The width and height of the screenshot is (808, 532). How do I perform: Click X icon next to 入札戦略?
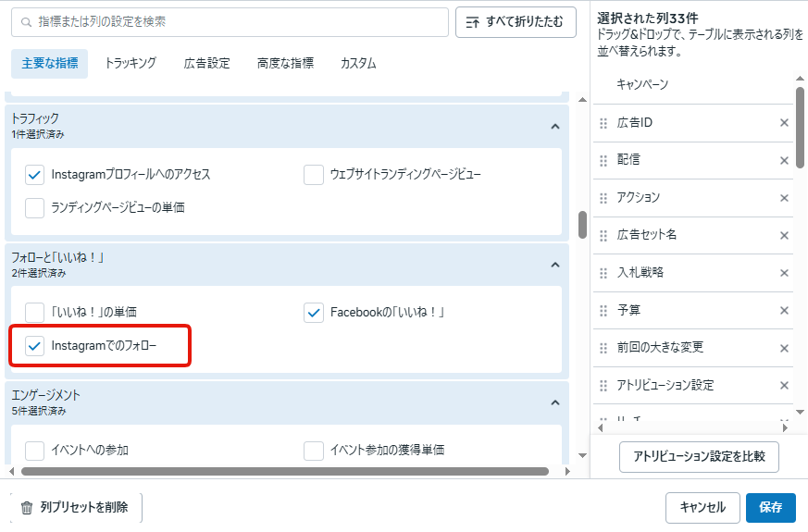pos(784,273)
